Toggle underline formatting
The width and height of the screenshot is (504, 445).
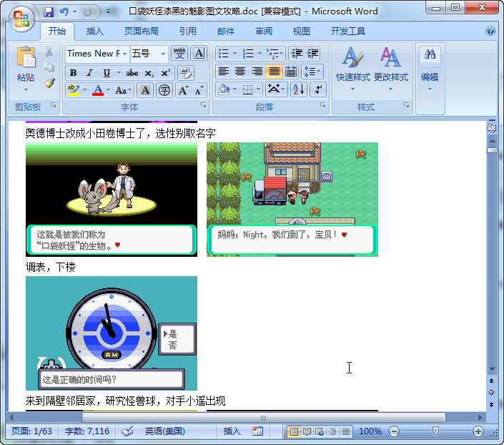point(107,73)
